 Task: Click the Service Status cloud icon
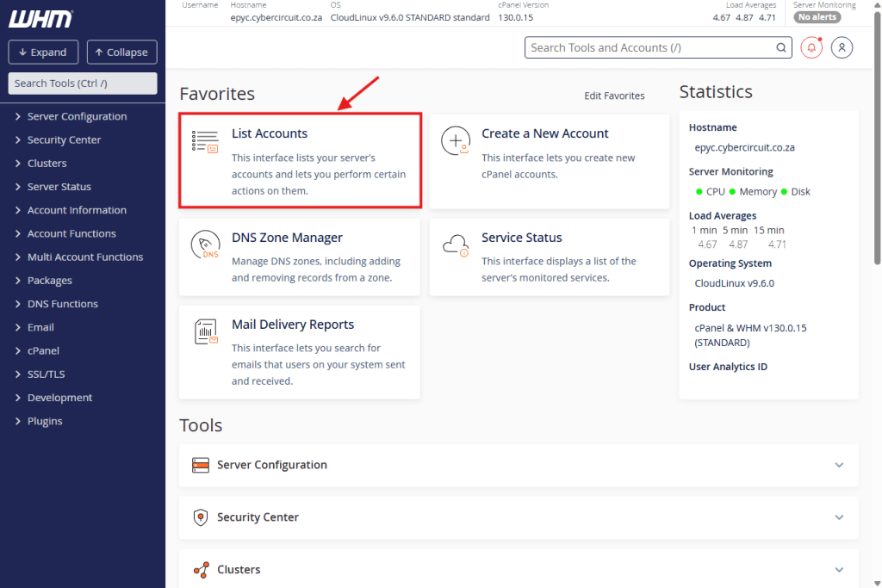click(455, 245)
